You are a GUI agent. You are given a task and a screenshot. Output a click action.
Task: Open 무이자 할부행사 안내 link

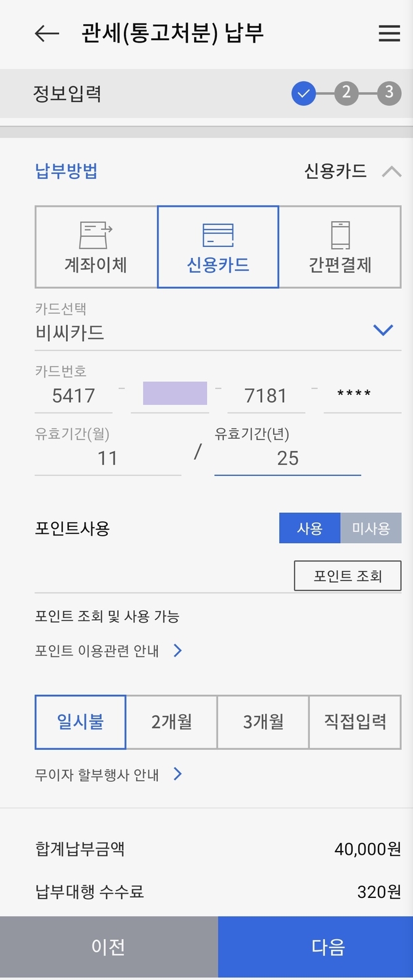point(108,774)
